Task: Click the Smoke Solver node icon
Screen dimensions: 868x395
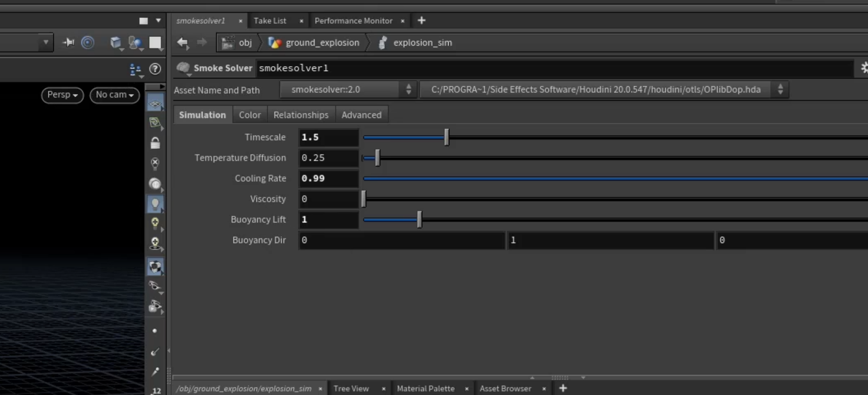Action: tap(183, 68)
